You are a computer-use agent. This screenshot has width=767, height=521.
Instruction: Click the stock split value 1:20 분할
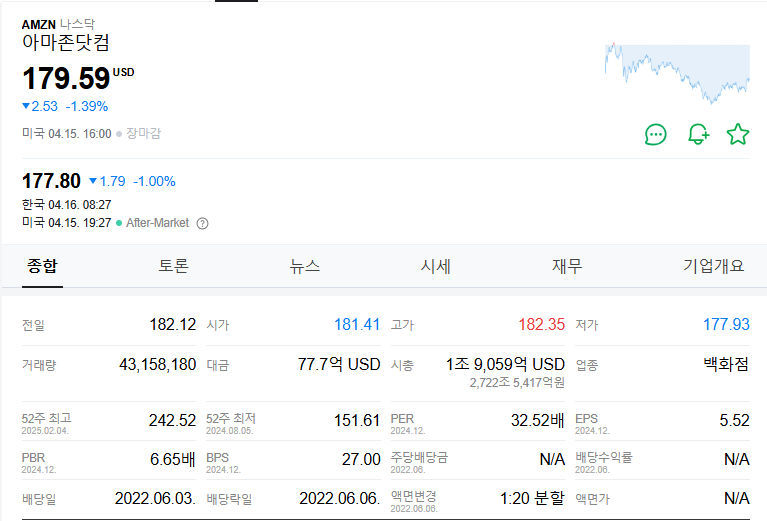(x=532, y=498)
